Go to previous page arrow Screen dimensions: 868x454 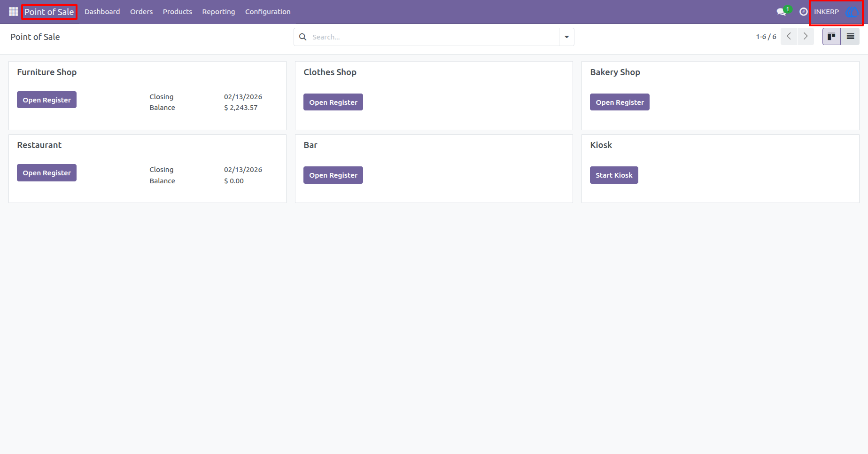point(789,36)
